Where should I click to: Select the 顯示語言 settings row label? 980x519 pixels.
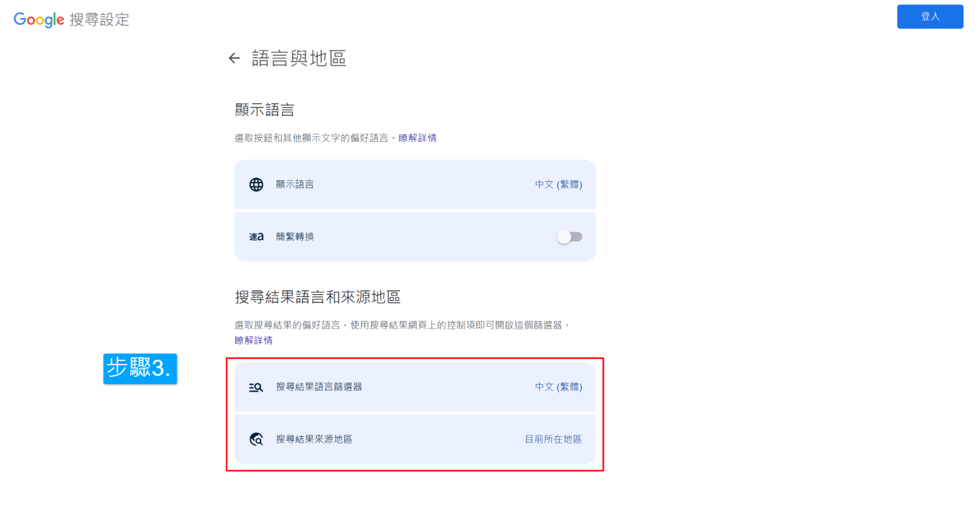295,185
